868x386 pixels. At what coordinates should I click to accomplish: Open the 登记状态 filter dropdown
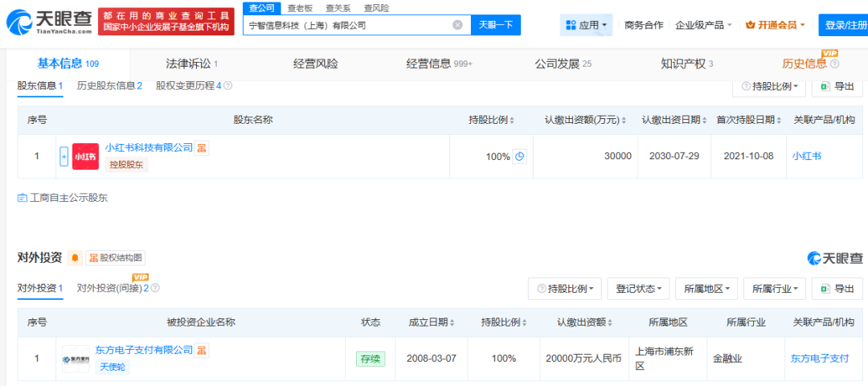pos(638,289)
